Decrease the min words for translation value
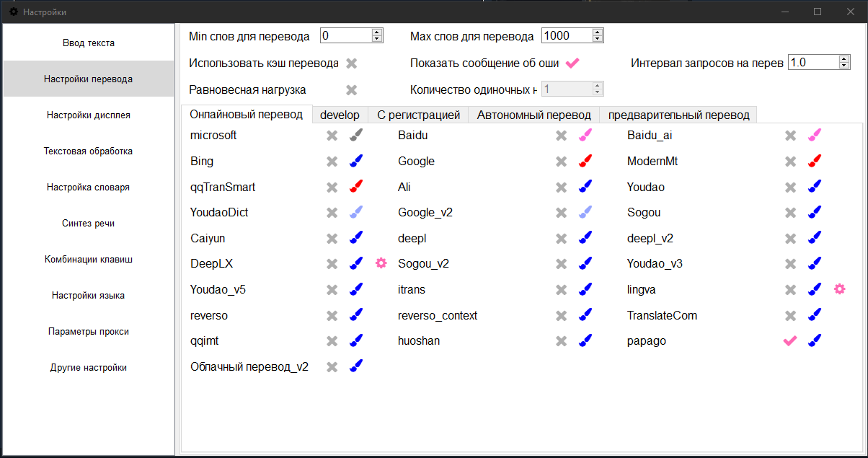The width and height of the screenshot is (868, 458). pos(377,40)
